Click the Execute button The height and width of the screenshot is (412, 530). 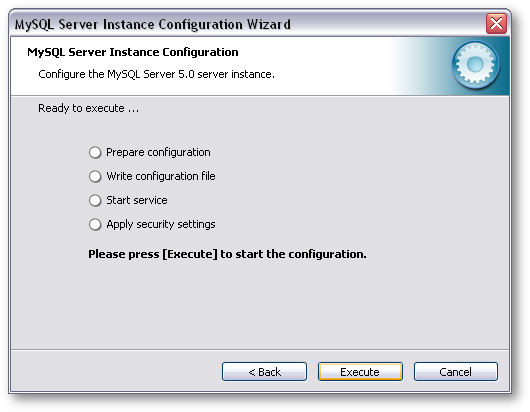tap(360, 372)
